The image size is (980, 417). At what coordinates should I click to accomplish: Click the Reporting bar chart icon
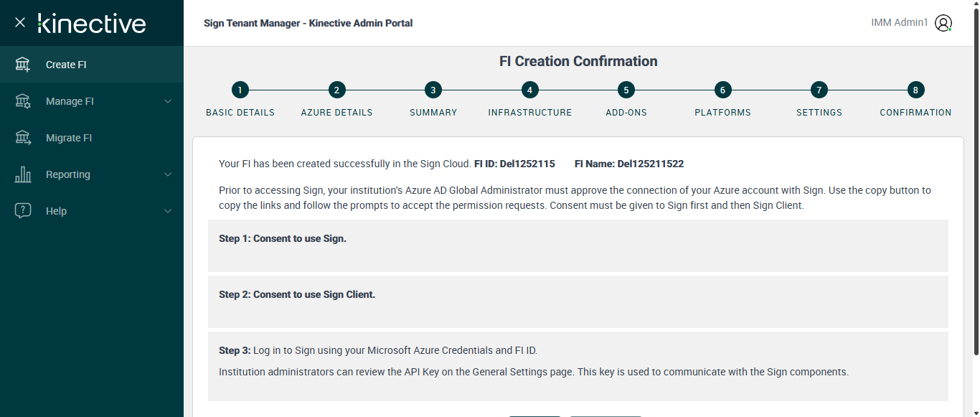tap(23, 174)
